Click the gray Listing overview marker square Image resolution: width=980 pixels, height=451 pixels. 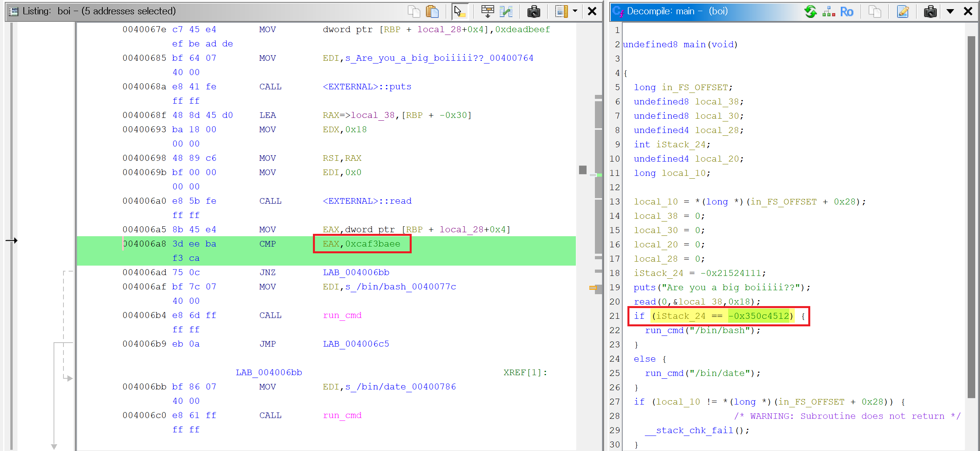click(x=583, y=170)
